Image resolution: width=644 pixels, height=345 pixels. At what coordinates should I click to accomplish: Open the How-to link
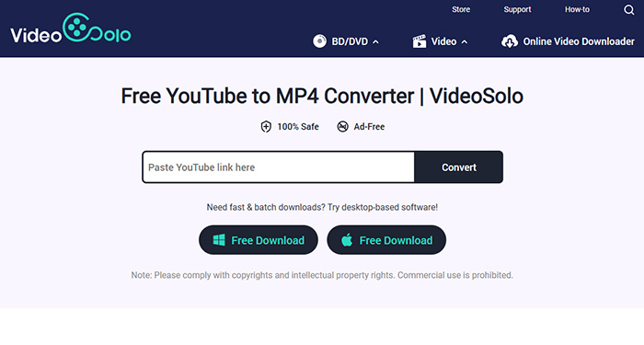(577, 9)
